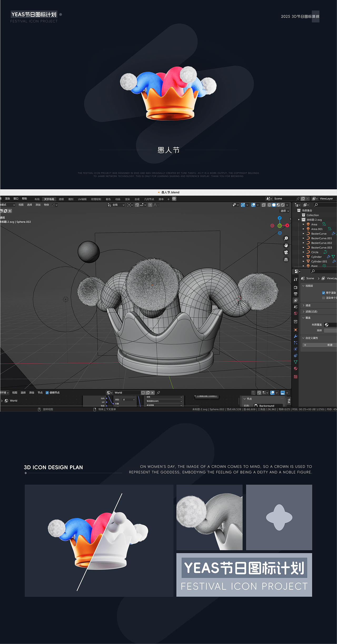Click the Z axis on navigation gizmo
The width and height of the screenshot is (337, 644).
280,218
